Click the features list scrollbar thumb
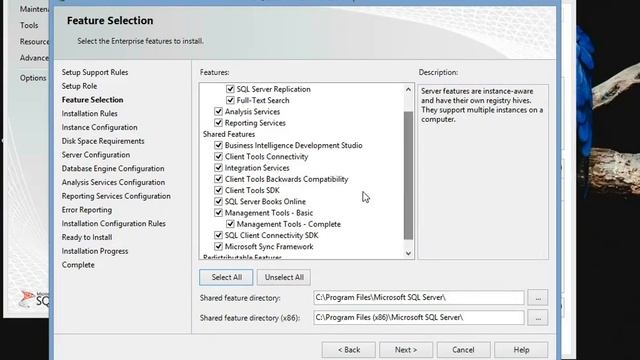The height and width of the screenshot is (360, 640). tap(408, 176)
